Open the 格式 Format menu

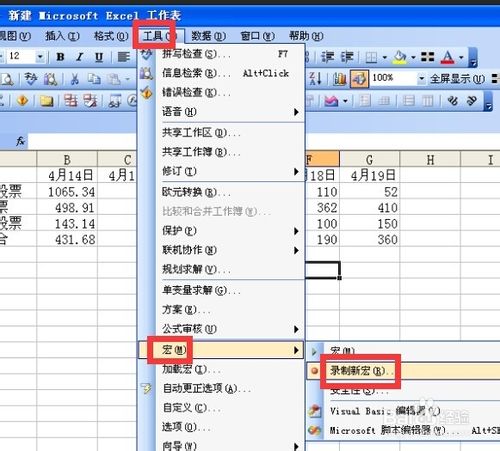pos(111,36)
